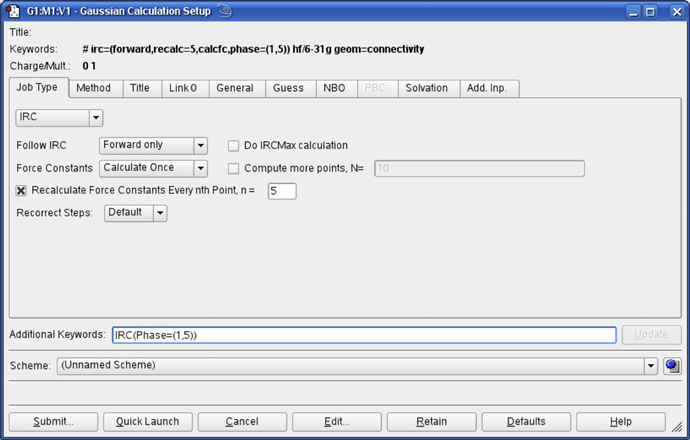Click the window document icon in title bar
The width and height of the screenshot is (690, 440).
pyautogui.click(x=13, y=11)
